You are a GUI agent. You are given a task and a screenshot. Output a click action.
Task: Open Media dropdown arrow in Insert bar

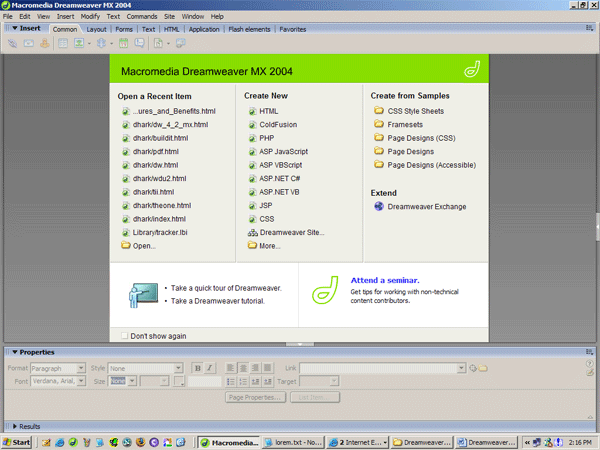click(111, 44)
